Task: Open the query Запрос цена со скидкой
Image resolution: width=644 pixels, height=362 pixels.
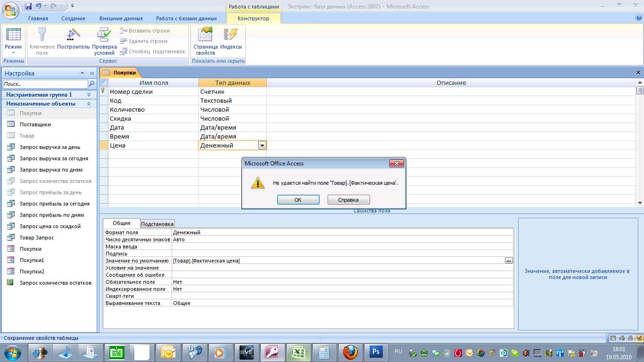Action: click(x=50, y=226)
